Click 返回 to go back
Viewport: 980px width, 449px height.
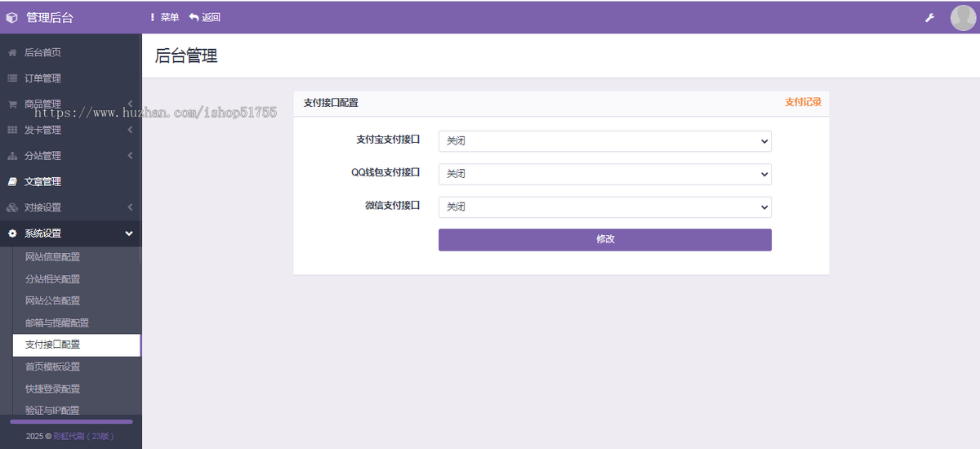point(205,17)
